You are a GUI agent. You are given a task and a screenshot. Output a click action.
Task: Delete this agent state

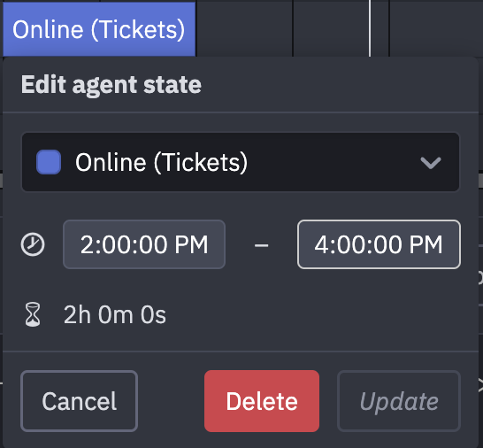(262, 401)
